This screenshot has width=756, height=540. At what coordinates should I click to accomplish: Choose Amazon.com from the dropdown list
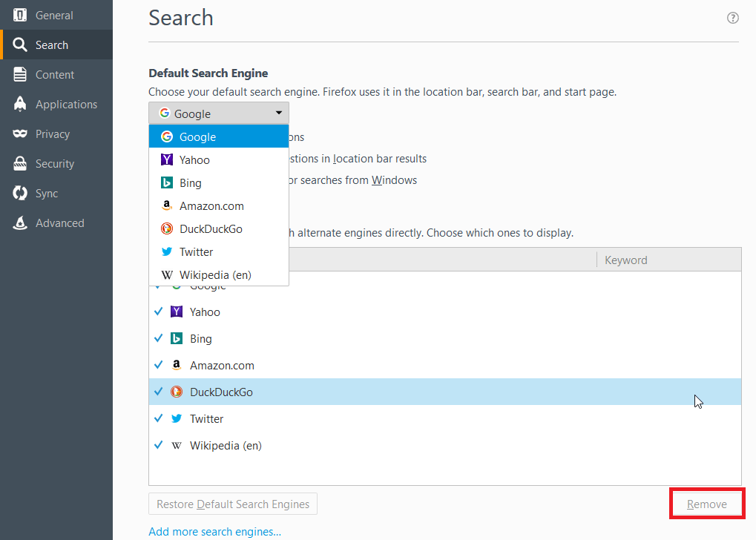(x=218, y=206)
